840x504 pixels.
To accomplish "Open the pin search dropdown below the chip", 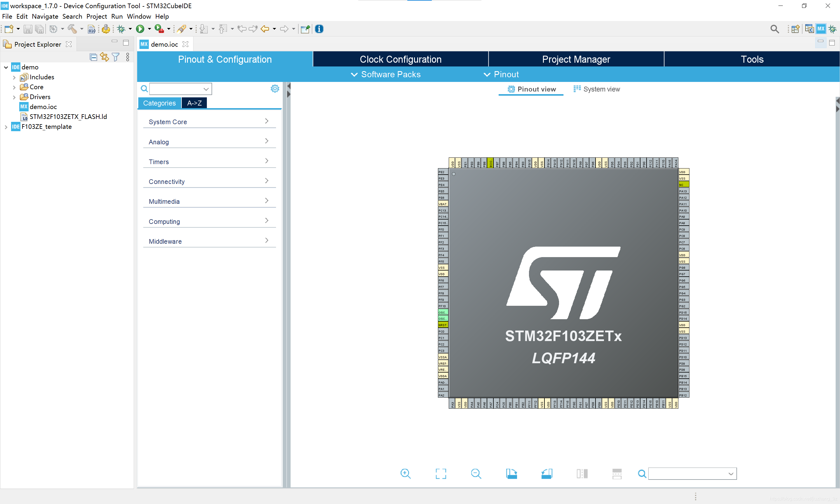I will tap(731, 474).
